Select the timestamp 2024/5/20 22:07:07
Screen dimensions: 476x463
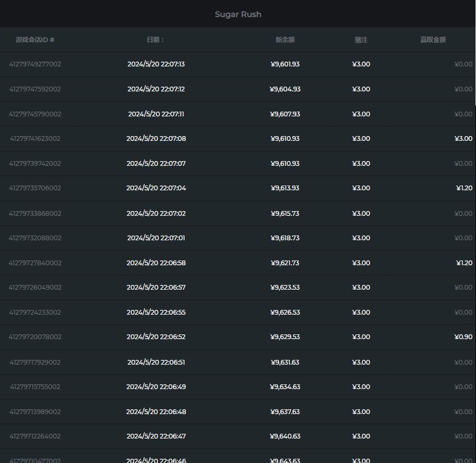coord(156,164)
